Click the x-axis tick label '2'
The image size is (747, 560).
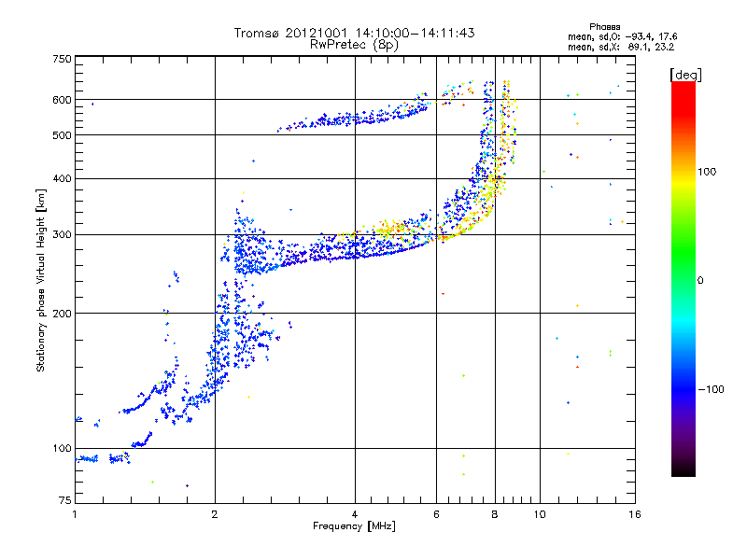point(215,514)
